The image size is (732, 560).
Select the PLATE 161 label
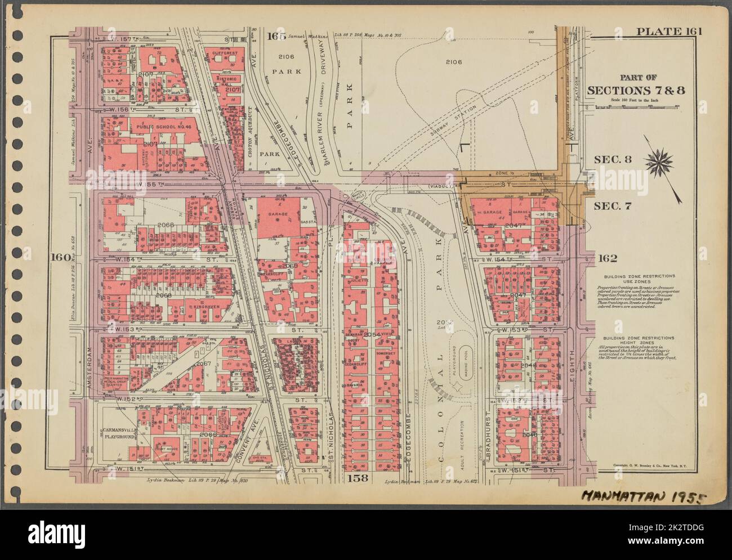669,31
